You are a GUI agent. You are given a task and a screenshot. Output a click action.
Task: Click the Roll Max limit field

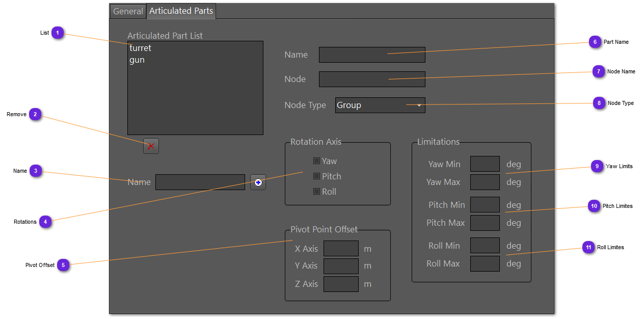(x=485, y=263)
